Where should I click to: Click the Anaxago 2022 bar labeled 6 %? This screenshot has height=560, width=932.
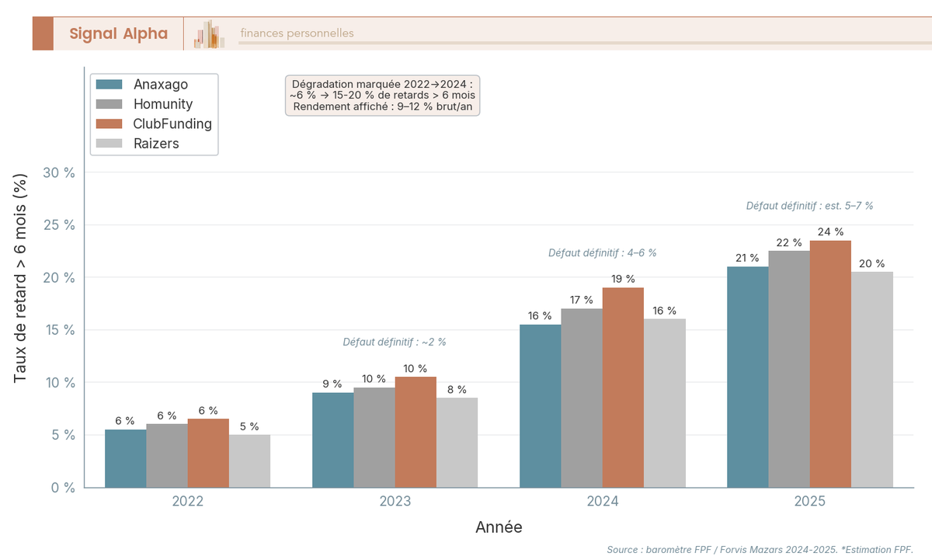pyautogui.click(x=125, y=458)
